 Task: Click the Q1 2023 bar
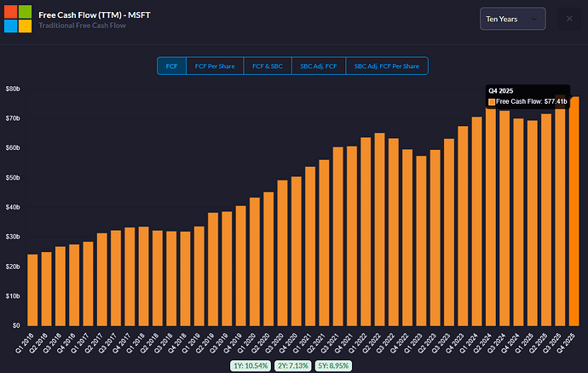click(421, 241)
